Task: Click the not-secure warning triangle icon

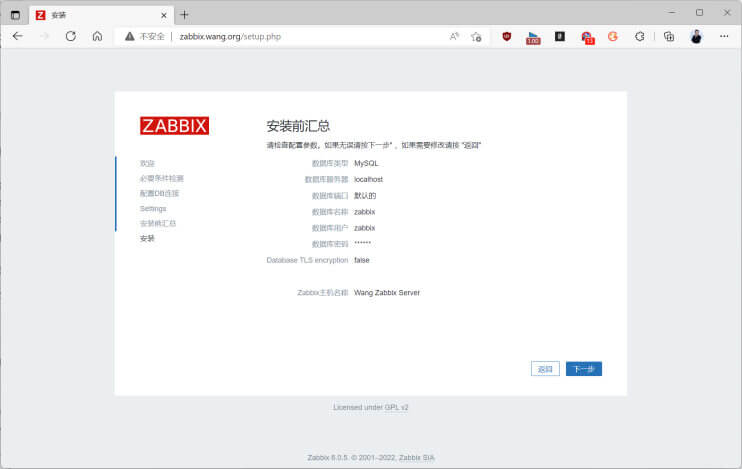Action: [x=130, y=36]
